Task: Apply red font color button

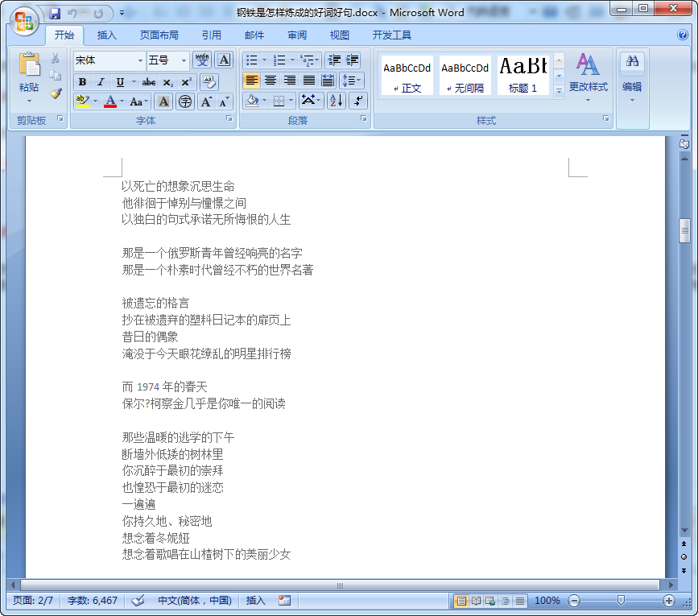Action: (110, 101)
